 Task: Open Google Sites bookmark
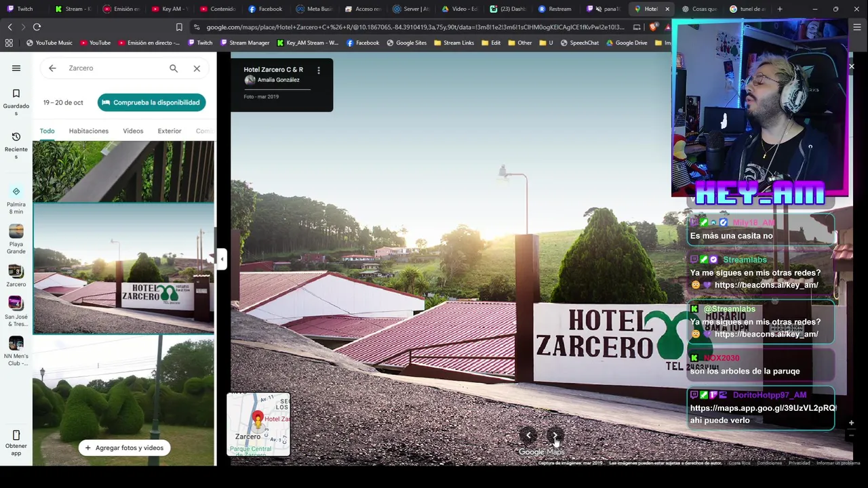pyautogui.click(x=407, y=43)
